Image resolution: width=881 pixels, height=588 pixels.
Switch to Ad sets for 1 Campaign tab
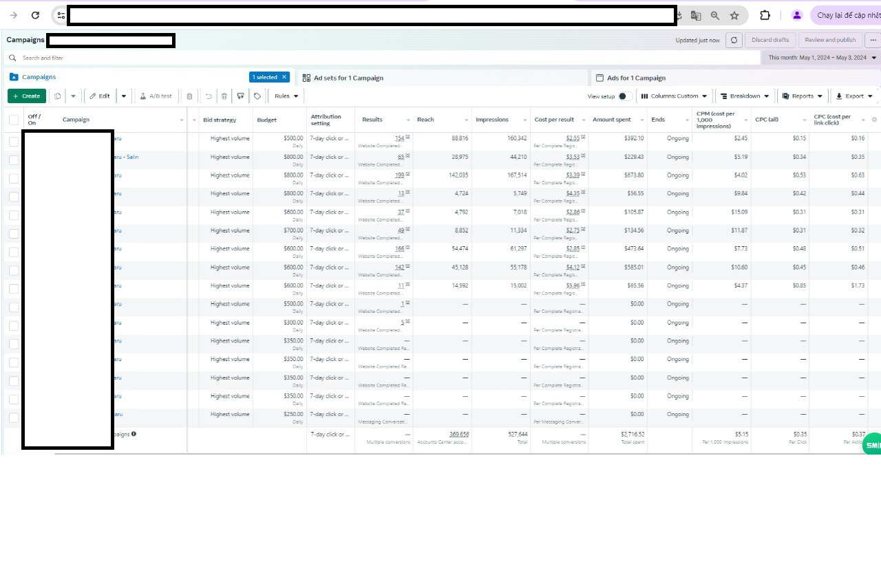(349, 78)
